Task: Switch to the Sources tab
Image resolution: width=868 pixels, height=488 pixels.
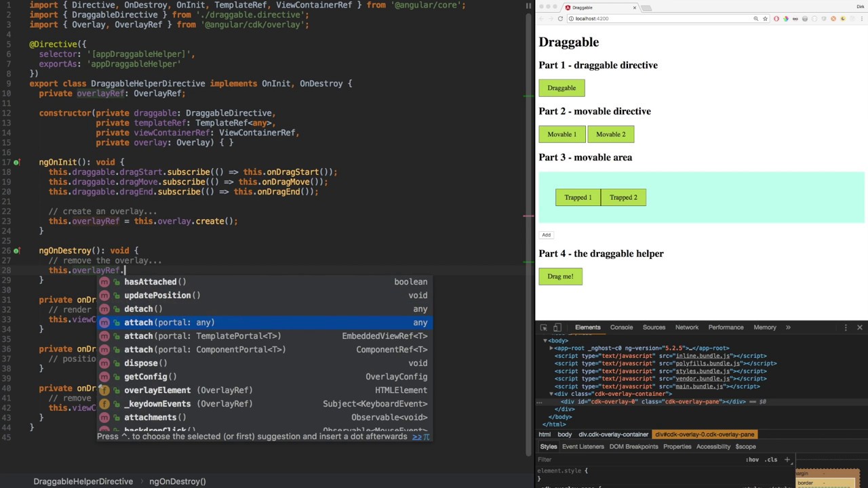Action: coord(654,327)
